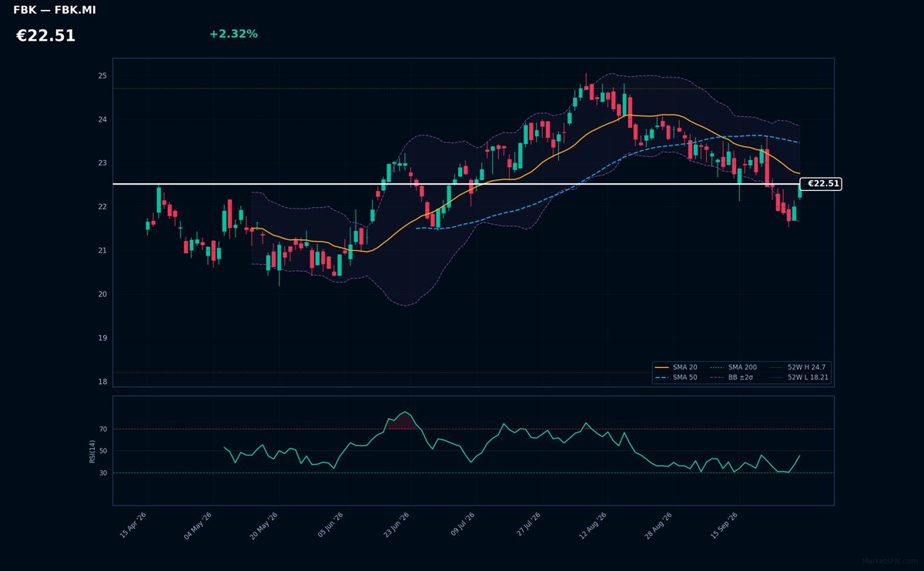Click the 24 price axis label

102,120
